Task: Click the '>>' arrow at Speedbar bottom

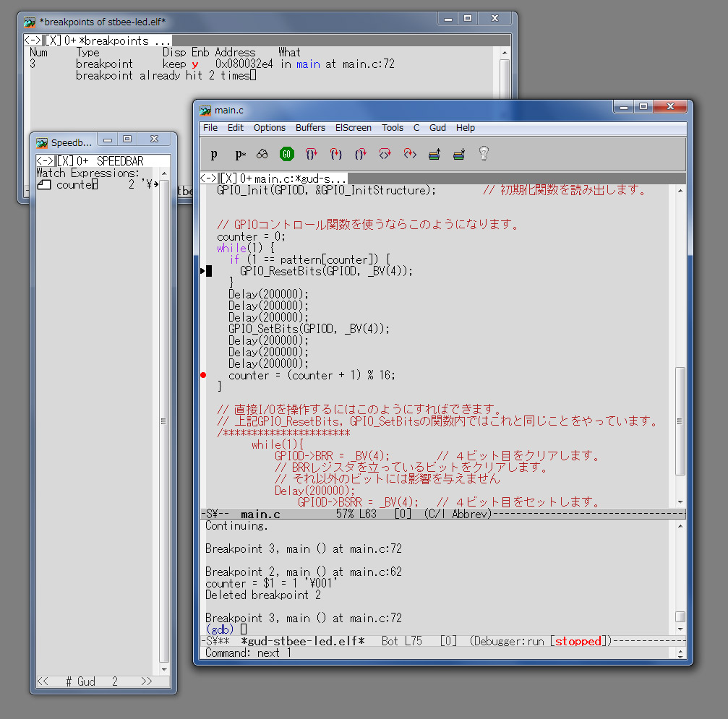Action: click(x=147, y=681)
